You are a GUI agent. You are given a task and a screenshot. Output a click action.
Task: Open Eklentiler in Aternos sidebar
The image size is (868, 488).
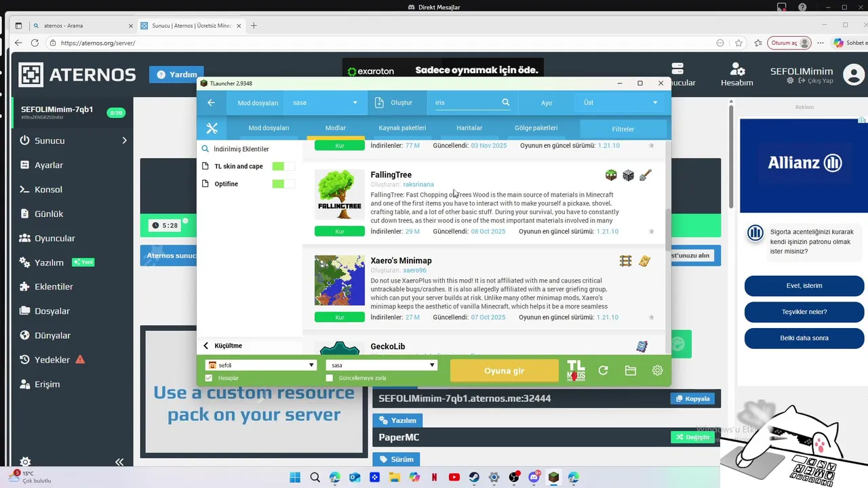pyautogui.click(x=54, y=287)
